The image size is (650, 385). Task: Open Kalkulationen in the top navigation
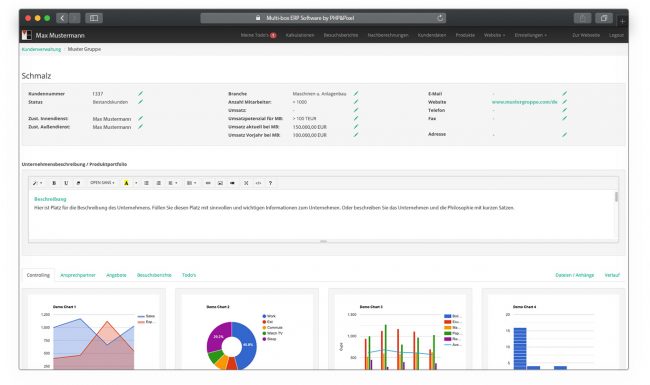300,35
